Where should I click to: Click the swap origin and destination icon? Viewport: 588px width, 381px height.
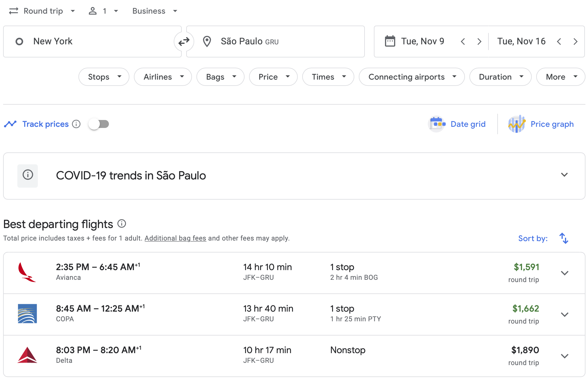coord(184,42)
